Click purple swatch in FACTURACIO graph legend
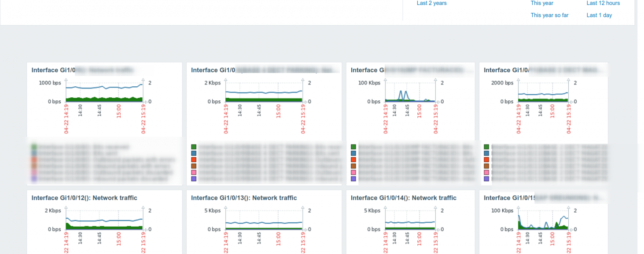644x254 pixels. tap(353, 179)
